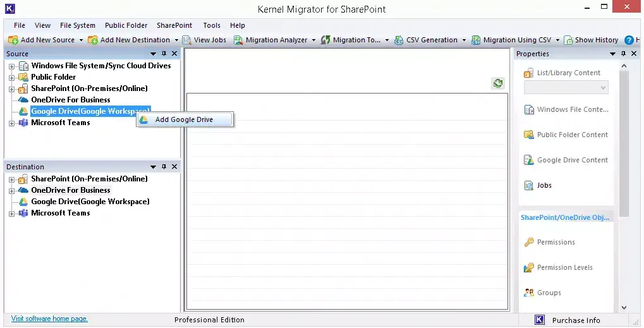Select OneDrive For Business in Destination tree

(x=71, y=190)
